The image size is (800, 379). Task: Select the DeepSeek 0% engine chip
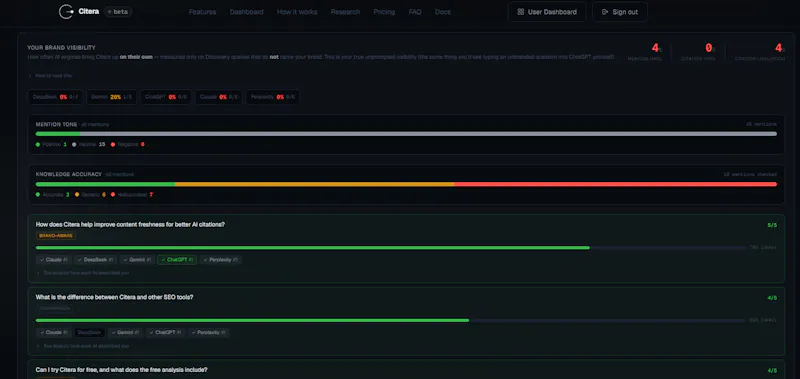55,97
